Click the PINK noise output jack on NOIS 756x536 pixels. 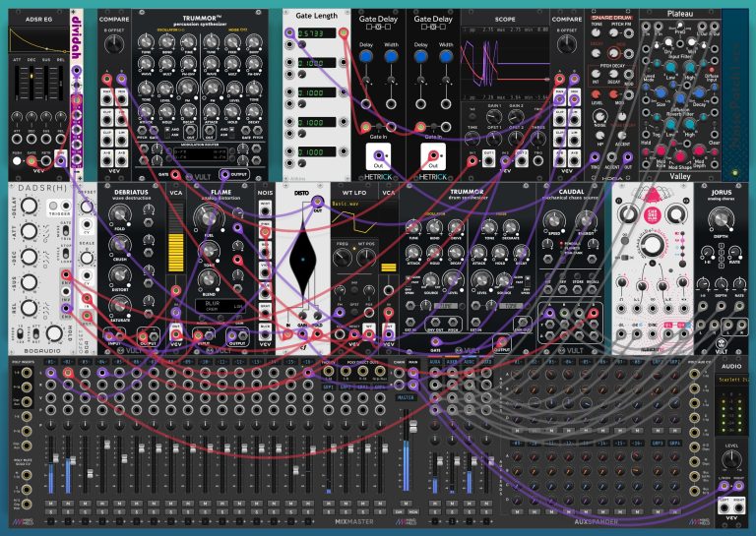pyautogui.click(x=265, y=232)
